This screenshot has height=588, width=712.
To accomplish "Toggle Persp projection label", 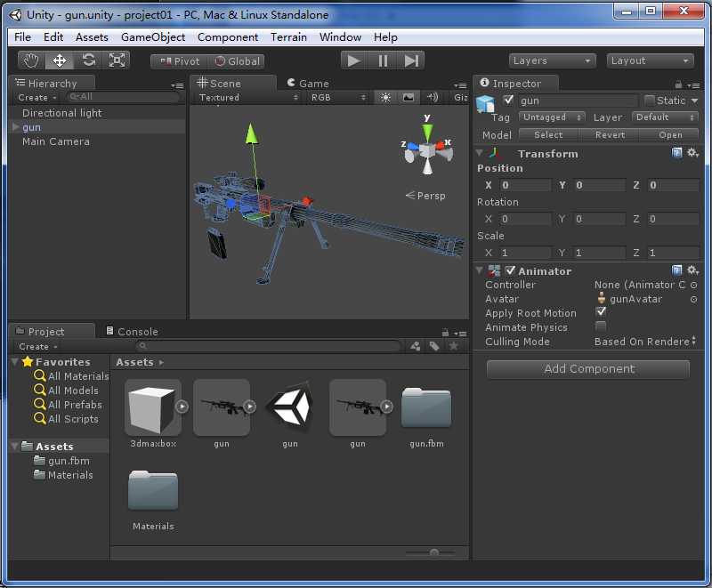I will tap(425, 196).
